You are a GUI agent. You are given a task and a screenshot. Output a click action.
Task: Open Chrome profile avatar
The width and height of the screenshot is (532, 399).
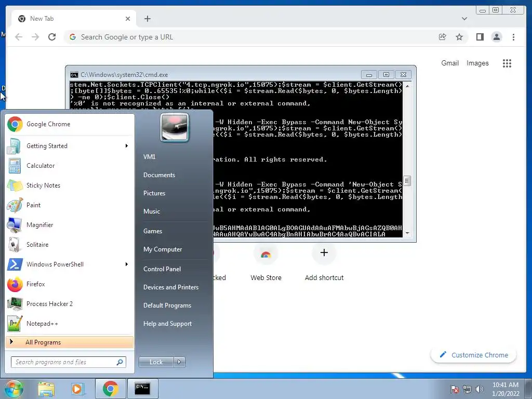[x=496, y=37]
